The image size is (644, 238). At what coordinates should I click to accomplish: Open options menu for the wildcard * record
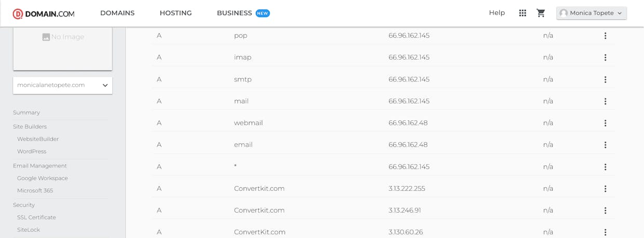pyautogui.click(x=605, y=167)
